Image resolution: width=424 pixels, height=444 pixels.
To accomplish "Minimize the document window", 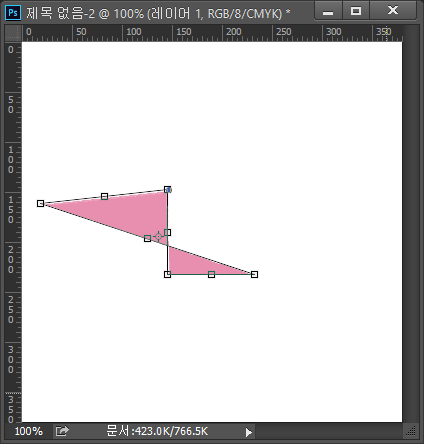I will coord(328,11).
